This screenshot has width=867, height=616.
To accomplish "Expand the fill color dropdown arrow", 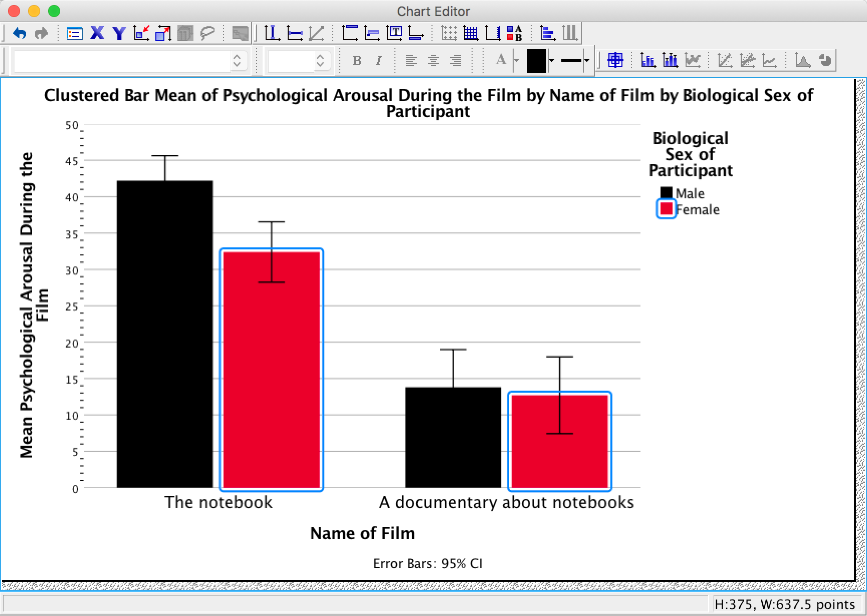I will (x=552, y=61).
